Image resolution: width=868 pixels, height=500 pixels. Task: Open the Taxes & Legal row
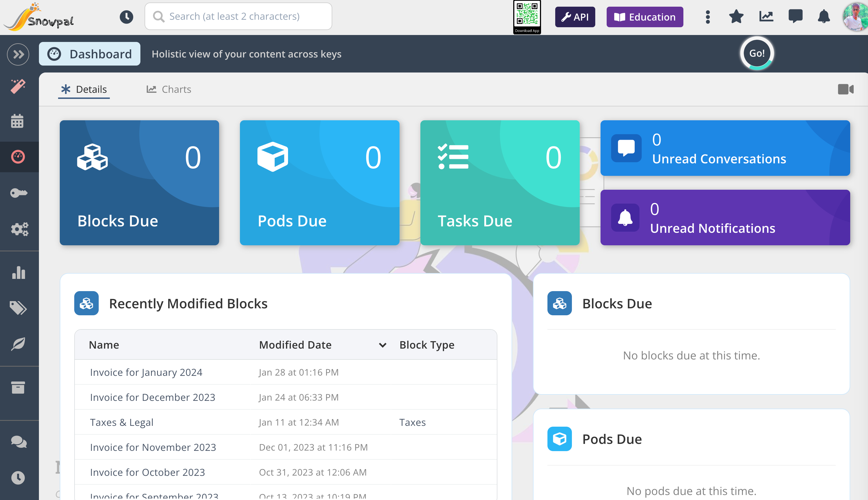(286, 422)
